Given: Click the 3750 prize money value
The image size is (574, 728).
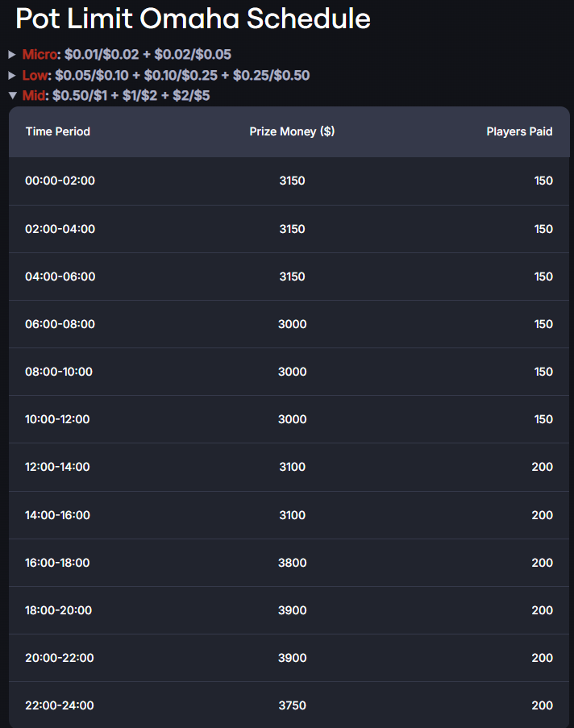Looking at the screenshot, I should point(292,705).
